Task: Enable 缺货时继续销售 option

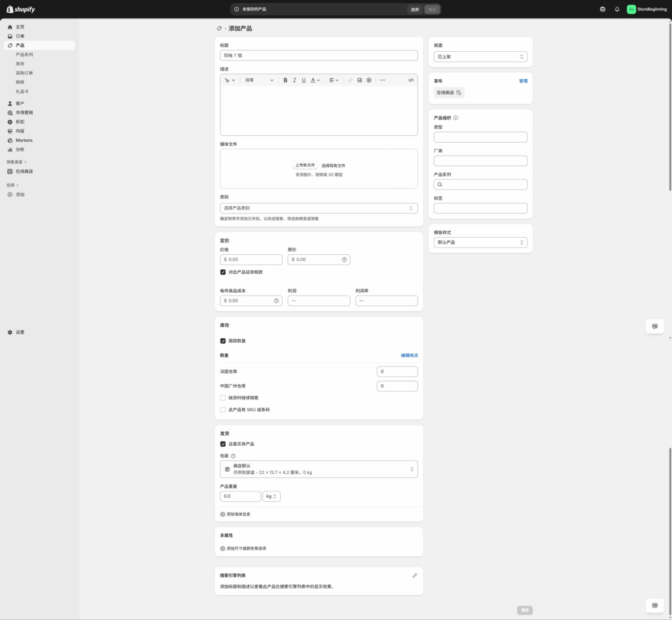Action: (223, 398)
